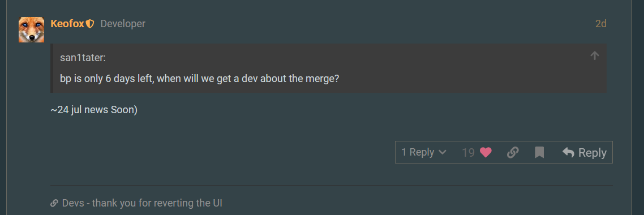Expand the 1 Reply list

click(424, 152)
